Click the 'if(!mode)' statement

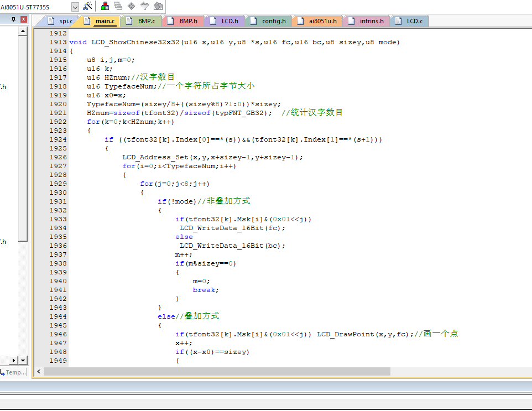[177, 201]
